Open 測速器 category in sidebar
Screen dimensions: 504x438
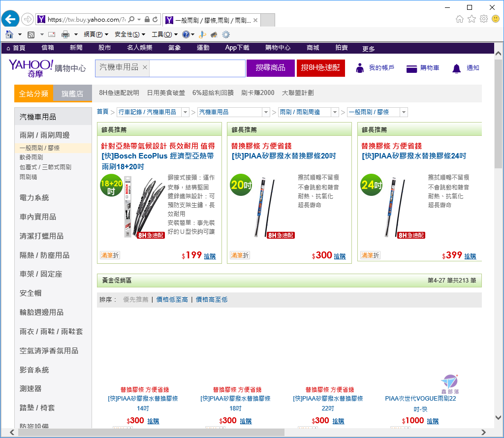pos(30,389)
